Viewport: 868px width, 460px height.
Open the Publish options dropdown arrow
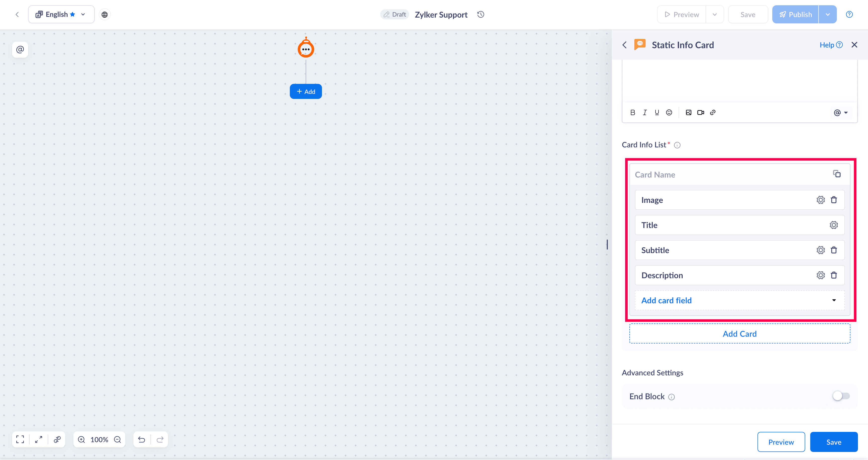pos(828,15)
